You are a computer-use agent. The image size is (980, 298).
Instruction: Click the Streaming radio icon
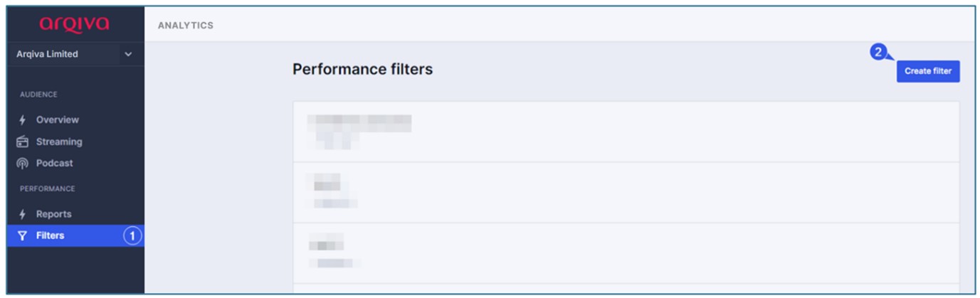point(23,142)
